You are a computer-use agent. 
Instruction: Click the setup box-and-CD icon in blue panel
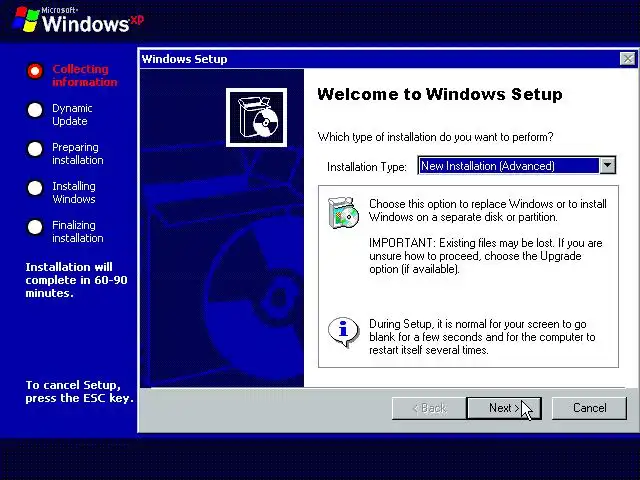[256, 118]
